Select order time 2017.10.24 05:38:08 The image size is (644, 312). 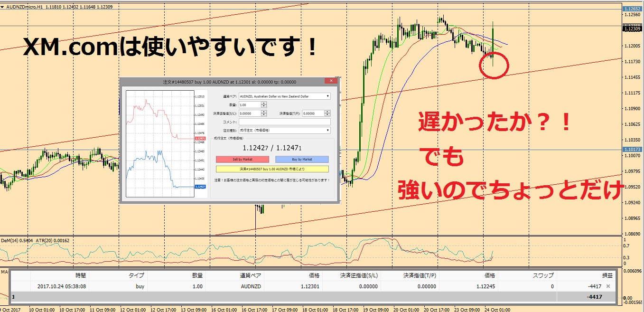pos(62,286)
